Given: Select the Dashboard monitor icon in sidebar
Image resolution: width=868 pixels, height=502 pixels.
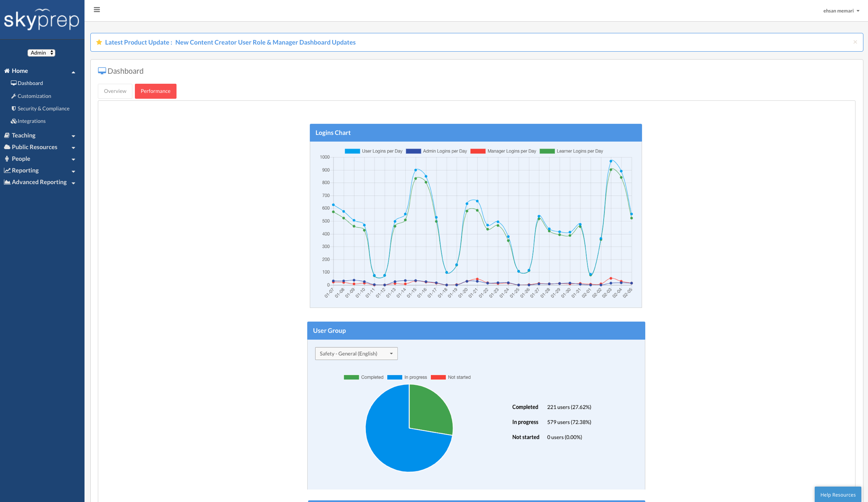Looking at the screenshot, I should coord(14,83).
